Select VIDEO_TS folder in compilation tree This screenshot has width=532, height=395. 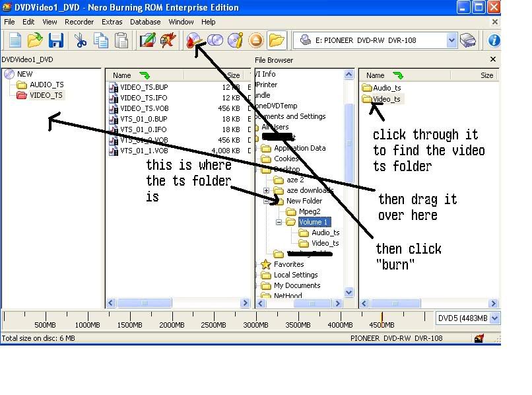coord(46,95)
